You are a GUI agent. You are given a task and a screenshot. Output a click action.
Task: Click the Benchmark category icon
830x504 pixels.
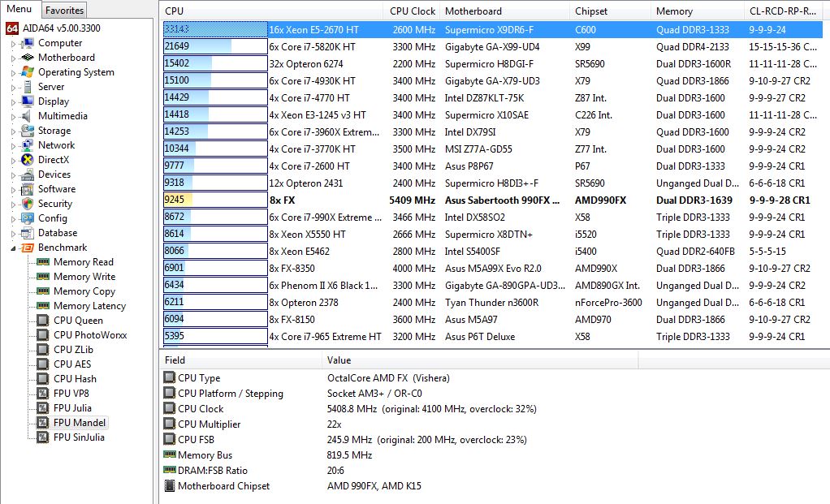tap(28, 248)
